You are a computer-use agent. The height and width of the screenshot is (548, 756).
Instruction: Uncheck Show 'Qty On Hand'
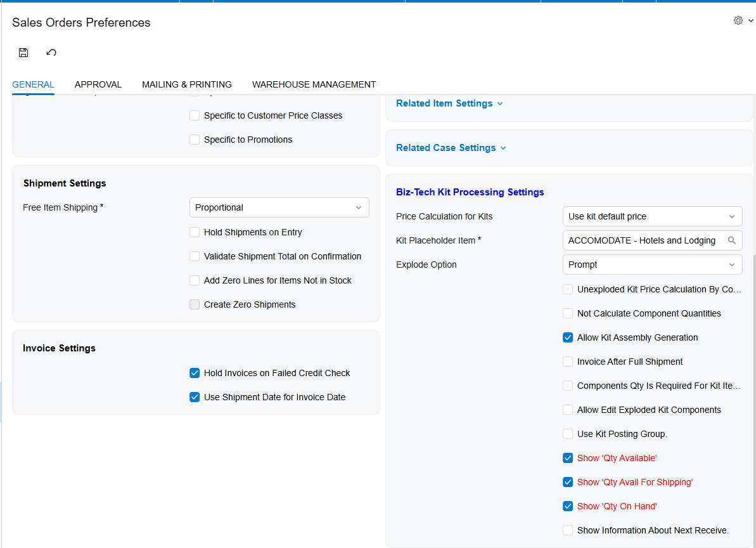click(x=568, y=506)
